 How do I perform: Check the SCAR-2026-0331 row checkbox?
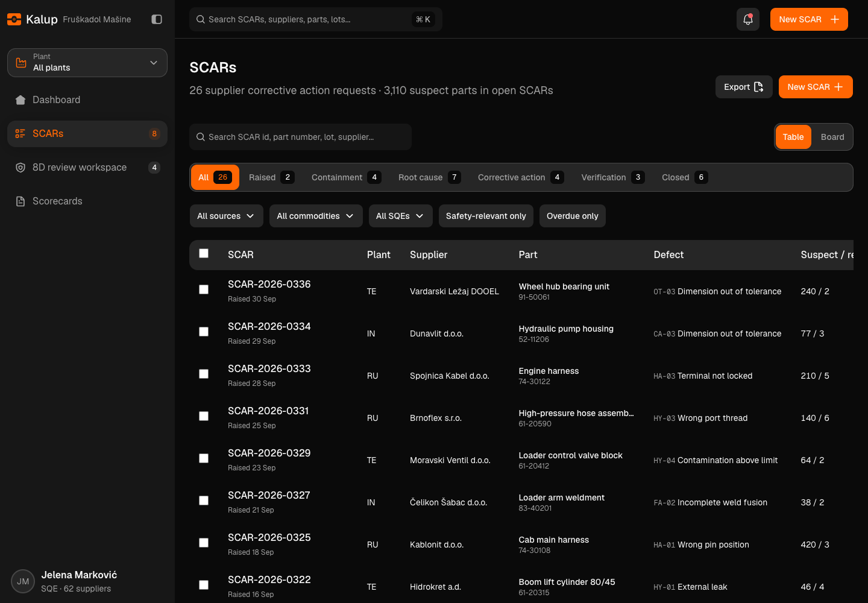point(204,416)
